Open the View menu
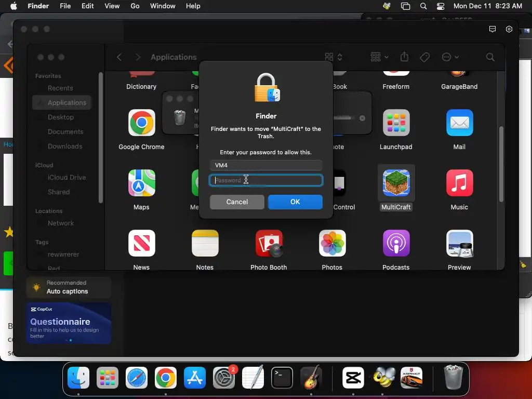The height and width of the screenshot is (399, 532). coord(112,6)
